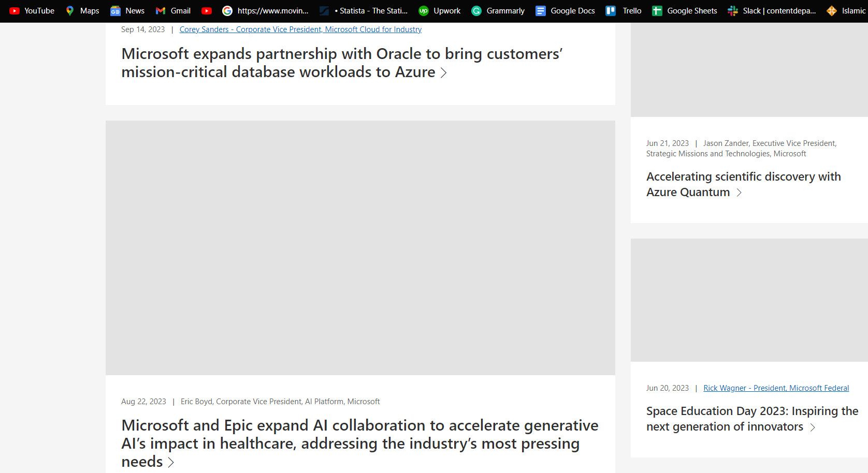The image size is (868, 473).
Task: Click the Upwork bookmark icon
Action: pyautogui.click(x=423, y=11)
